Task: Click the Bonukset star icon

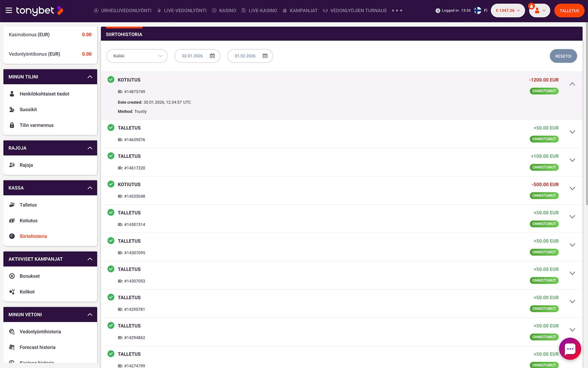Action: coord(12,276)
